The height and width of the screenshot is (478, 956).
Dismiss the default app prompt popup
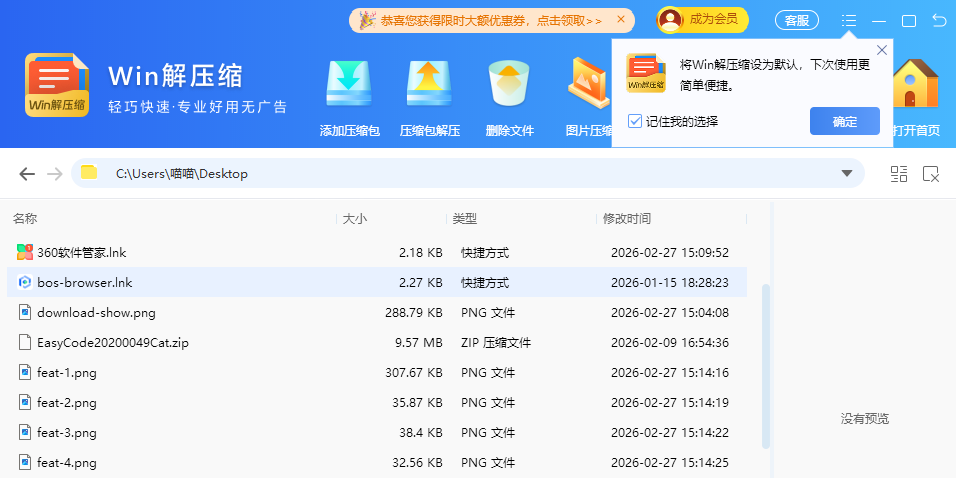[881, 50]
